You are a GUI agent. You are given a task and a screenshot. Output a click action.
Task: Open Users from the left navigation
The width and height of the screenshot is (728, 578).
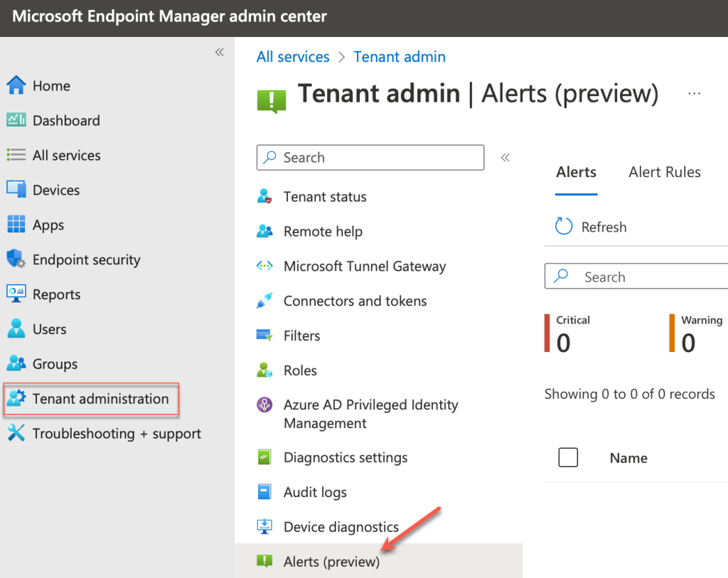[50, 330]
